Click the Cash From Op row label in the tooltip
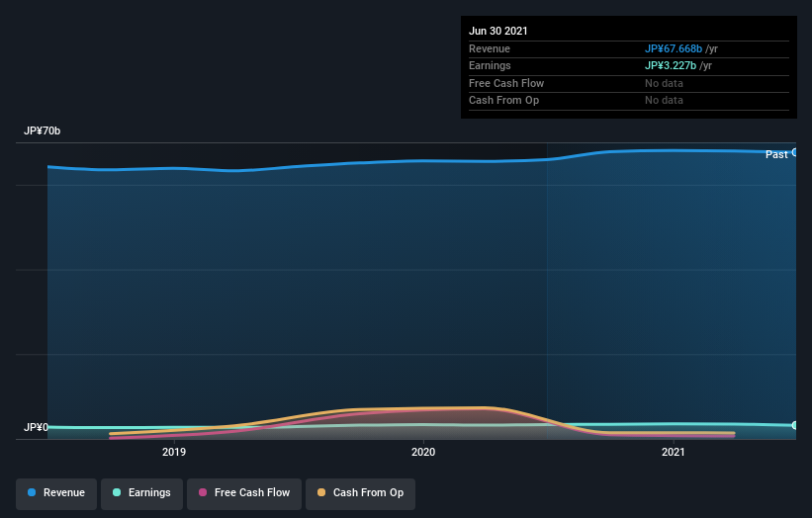This screenshot has height=518, width=812. [503, 101]
